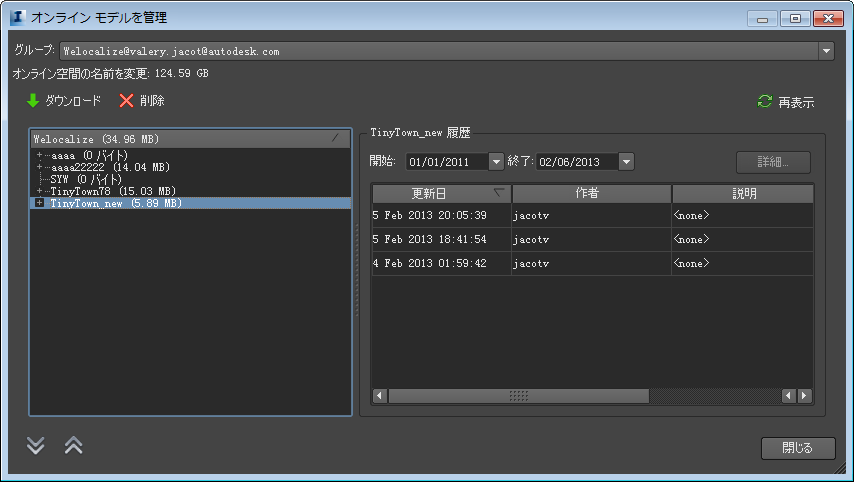Click the ダウンロード button label
This screenshot has width=854, height=482.
[x=73, y=101]
